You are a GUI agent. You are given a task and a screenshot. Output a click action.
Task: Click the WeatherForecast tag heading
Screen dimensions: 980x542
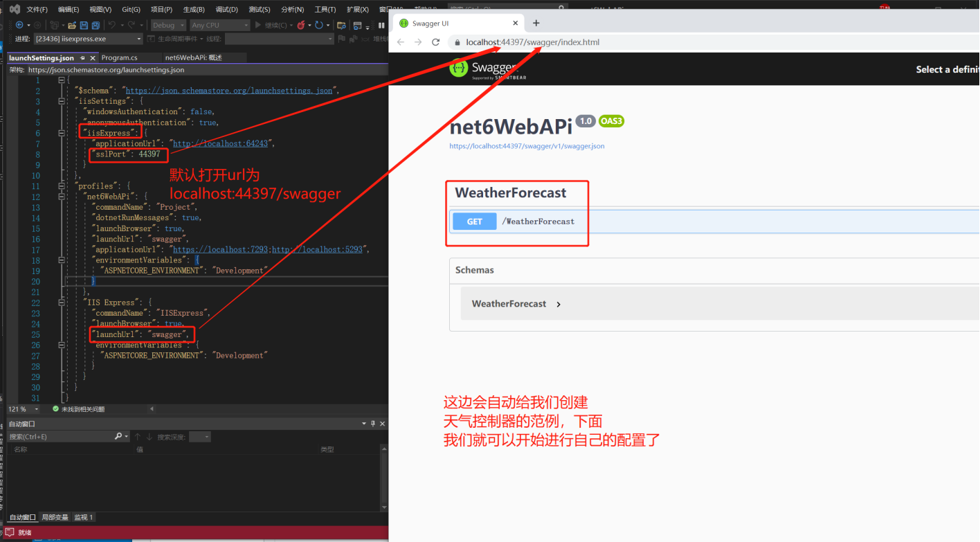click(511, 193)
